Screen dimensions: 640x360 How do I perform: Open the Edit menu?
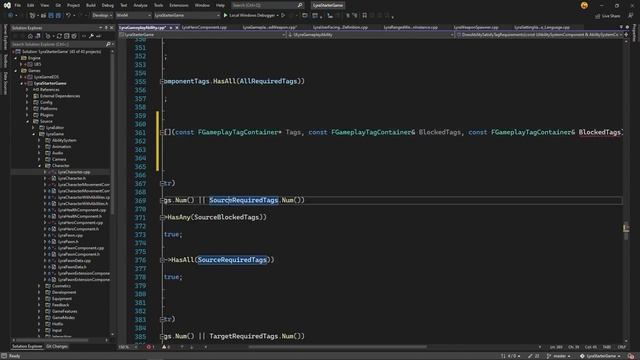pyautogui.click(x=31, y=5)
